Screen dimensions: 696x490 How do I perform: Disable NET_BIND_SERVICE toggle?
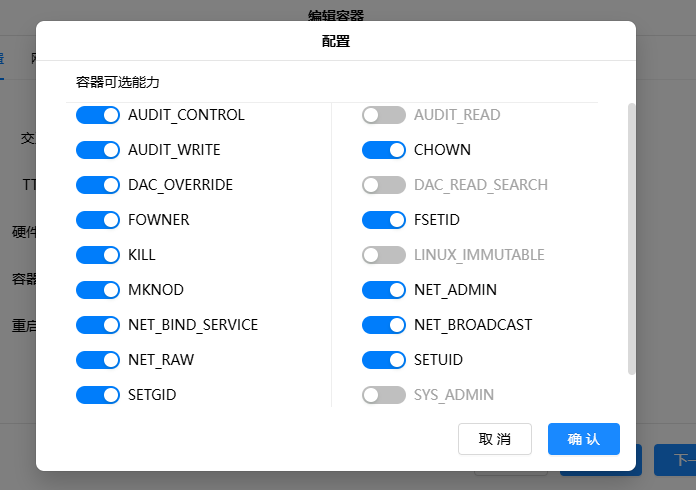point(98,325)
